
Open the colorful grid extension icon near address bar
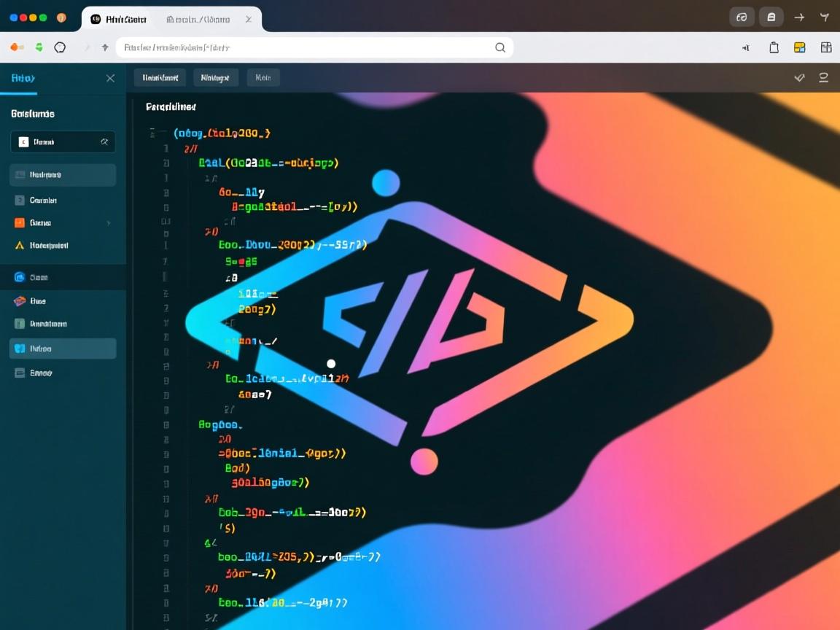[799, 47]
